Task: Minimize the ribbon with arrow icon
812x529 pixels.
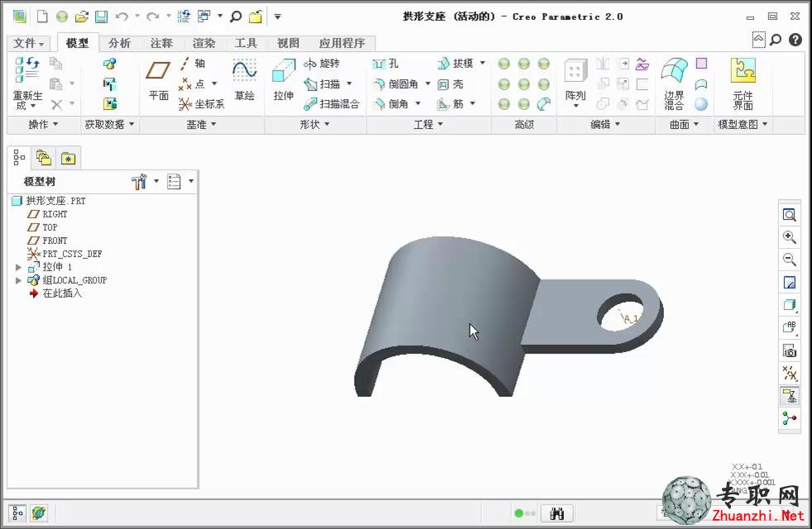Action: 758,40
